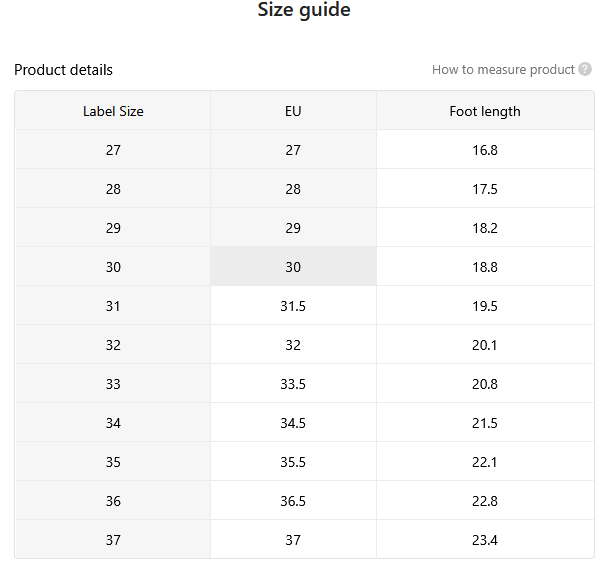This screenshot has height=570, width=609.
Task: Click foot length 16.8 cell
Action: coord(485,149)
